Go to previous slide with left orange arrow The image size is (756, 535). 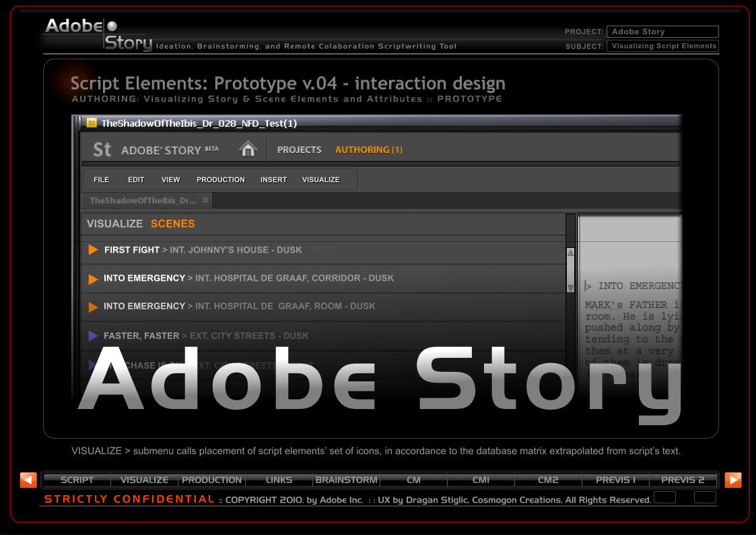[28, 480]
